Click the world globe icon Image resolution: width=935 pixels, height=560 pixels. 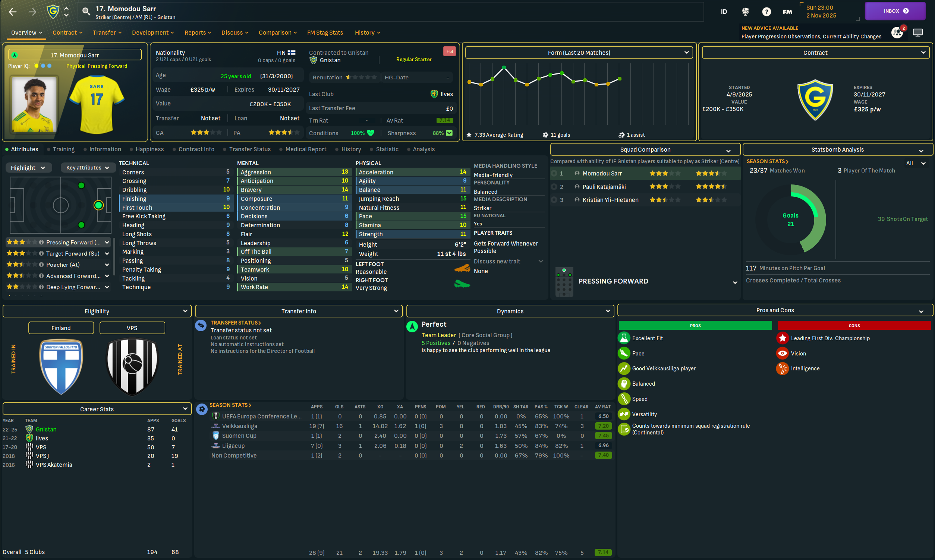745,12
